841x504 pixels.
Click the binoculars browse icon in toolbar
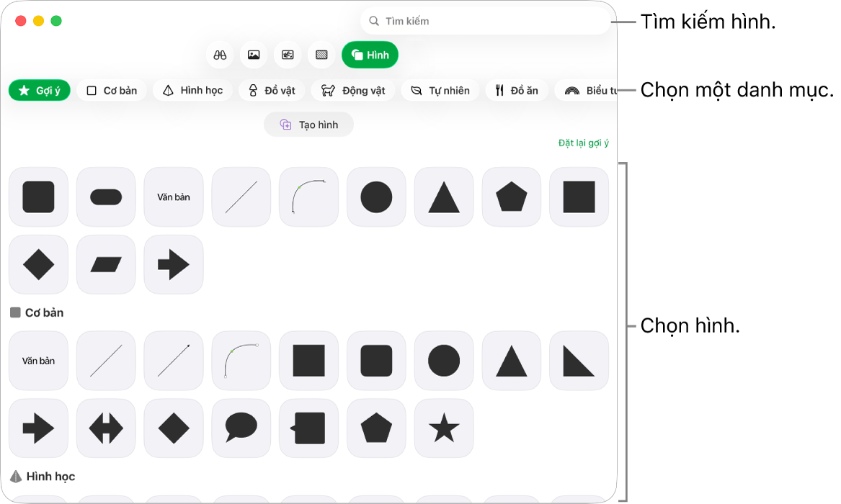(x=220, y=55)
